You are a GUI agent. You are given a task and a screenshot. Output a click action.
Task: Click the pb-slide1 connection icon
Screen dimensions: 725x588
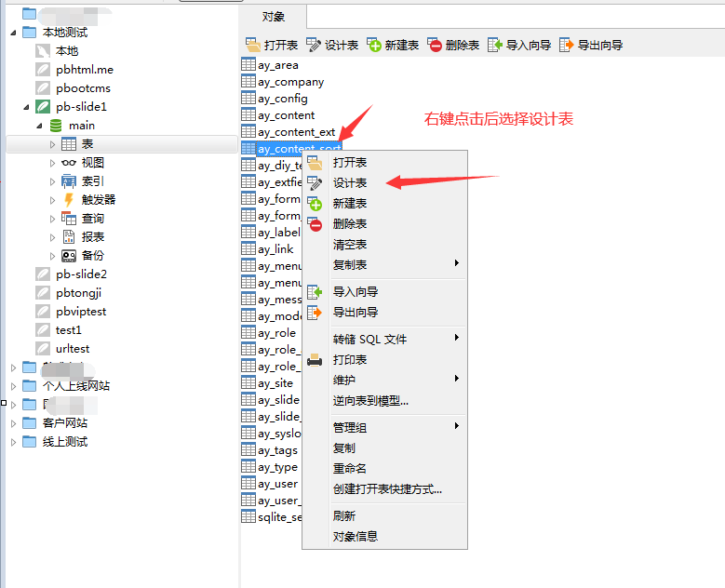pos(43,107)
